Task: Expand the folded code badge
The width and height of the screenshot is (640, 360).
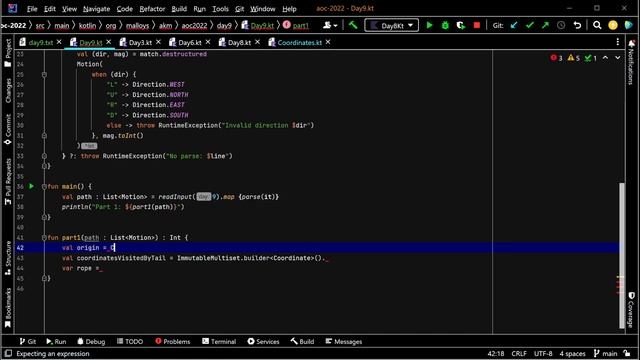Action: pyautogui.click(x=89, y=146)
